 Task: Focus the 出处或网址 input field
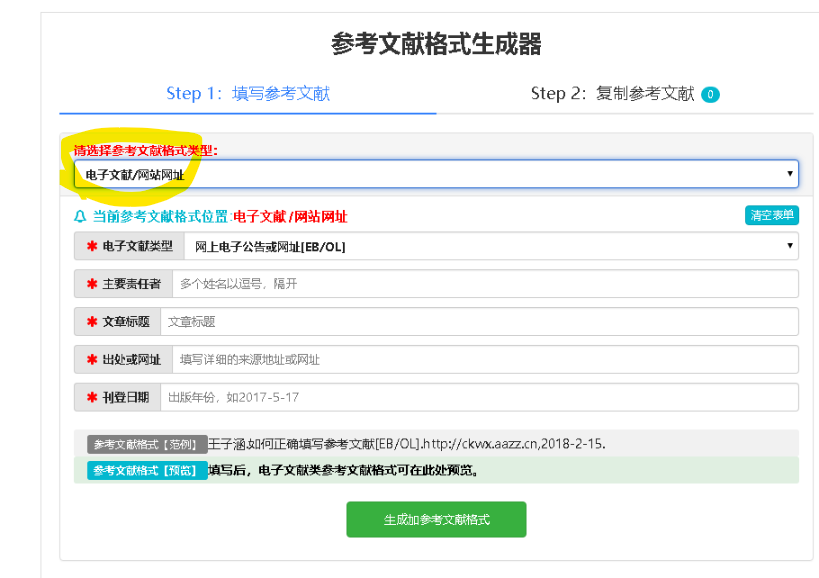(485, 360)
